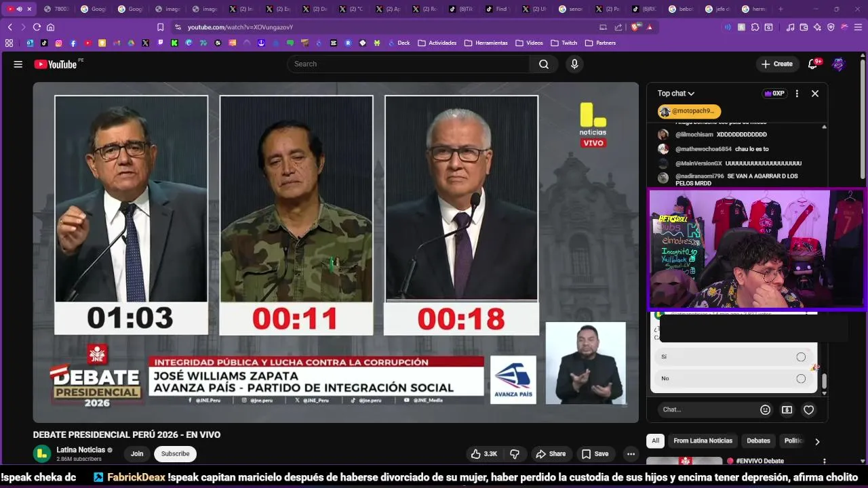Screen dimensions: 868x488
Task: Open the Partners bookmarks folder
Action: coord(601,43)
